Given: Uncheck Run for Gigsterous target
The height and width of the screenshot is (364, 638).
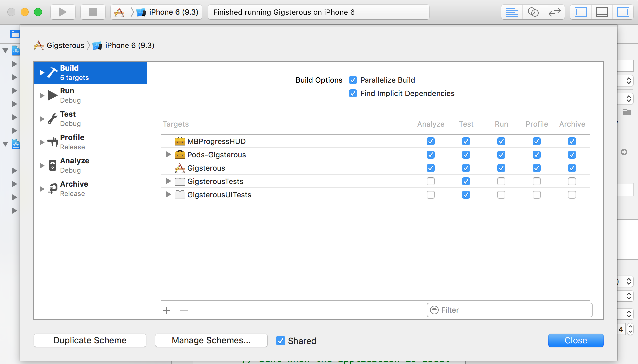Looking at the screenshot, I should point(501,168).
